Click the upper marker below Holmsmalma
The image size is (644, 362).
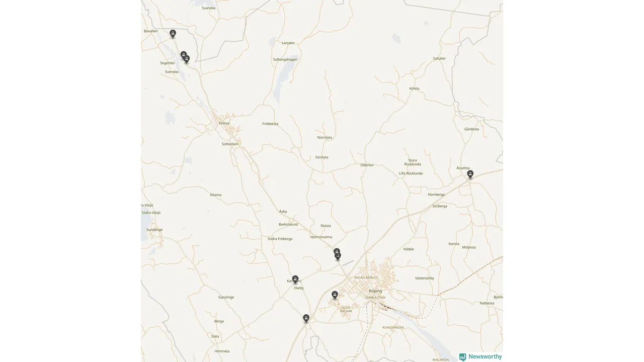coord(337,252)
